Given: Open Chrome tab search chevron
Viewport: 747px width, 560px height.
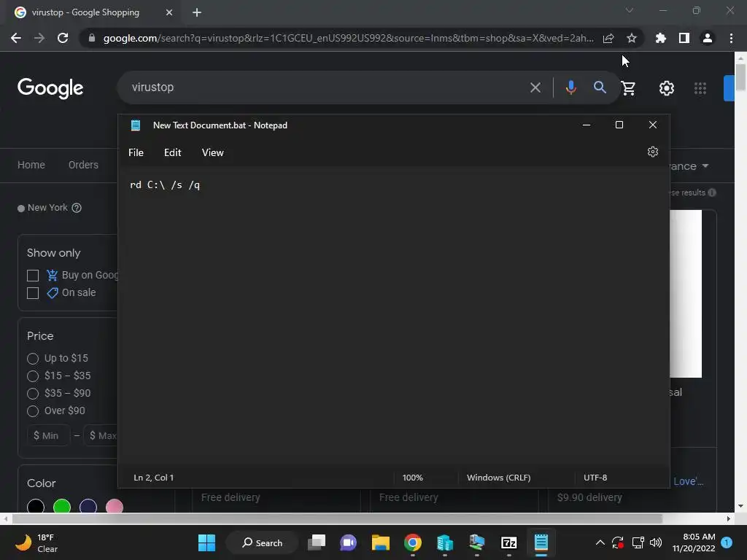Looking at the screenshot, I should 630,10.
